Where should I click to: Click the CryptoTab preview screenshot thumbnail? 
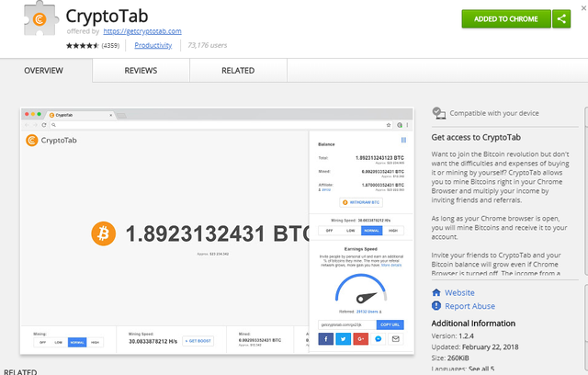click(x=217, y=231)
